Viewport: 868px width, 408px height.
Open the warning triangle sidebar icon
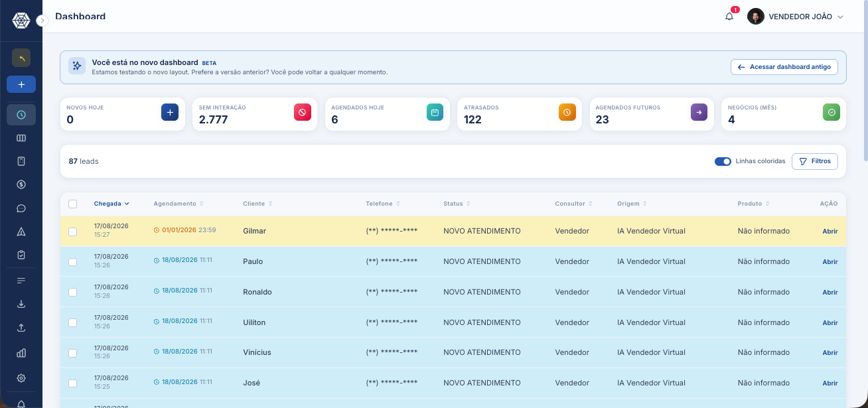(21, 232)
